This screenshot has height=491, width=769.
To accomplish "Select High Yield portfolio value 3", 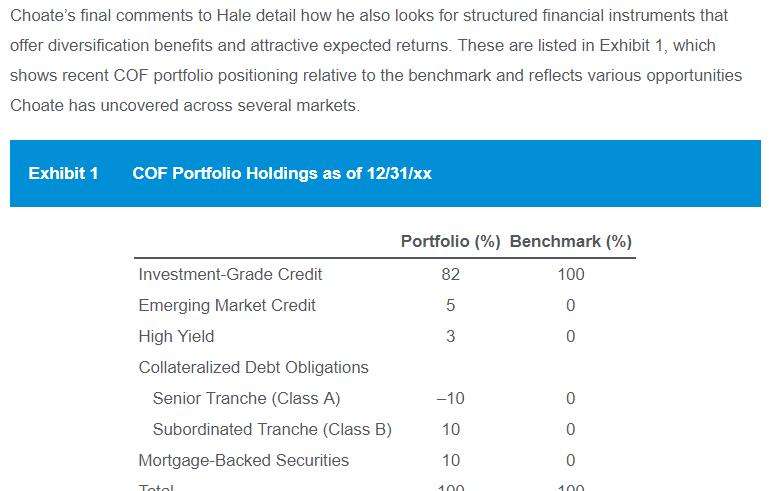I will (450, 336).
